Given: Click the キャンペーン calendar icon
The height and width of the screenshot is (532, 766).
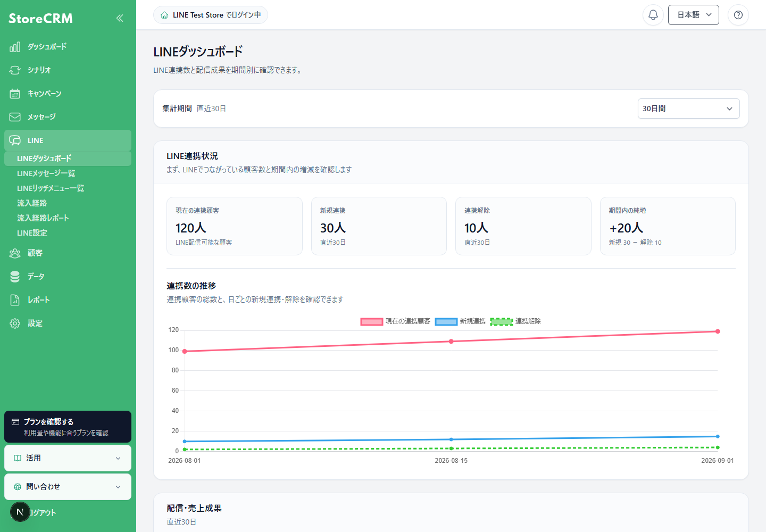Looking at the screenshot, I should click(x=15, y=94).
